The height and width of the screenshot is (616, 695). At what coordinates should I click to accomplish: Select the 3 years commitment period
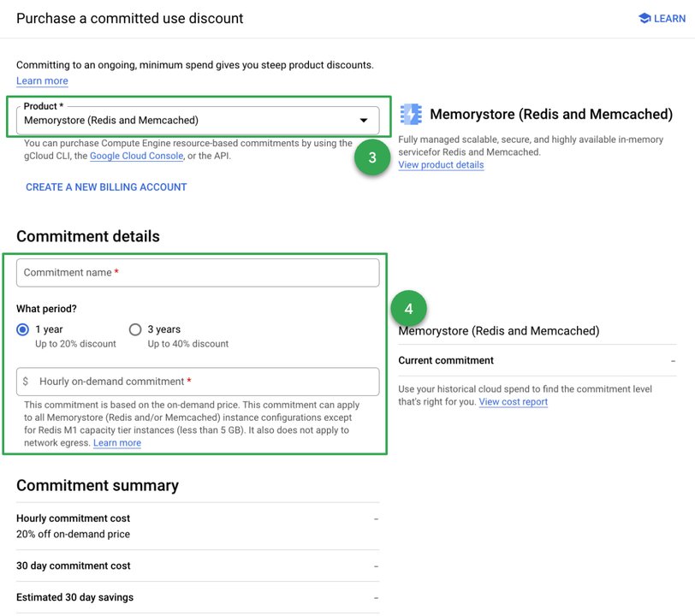[135, 329]
